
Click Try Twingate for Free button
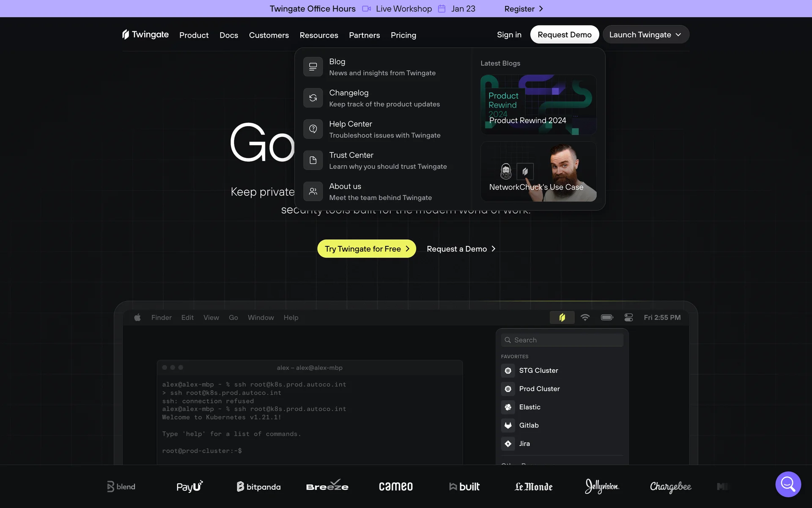pos(366,249)
